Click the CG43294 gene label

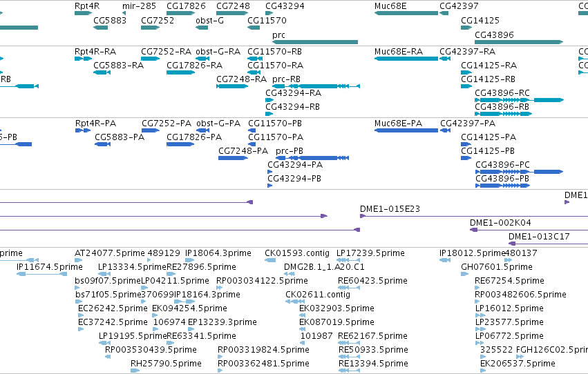click(x=285, y=6)
